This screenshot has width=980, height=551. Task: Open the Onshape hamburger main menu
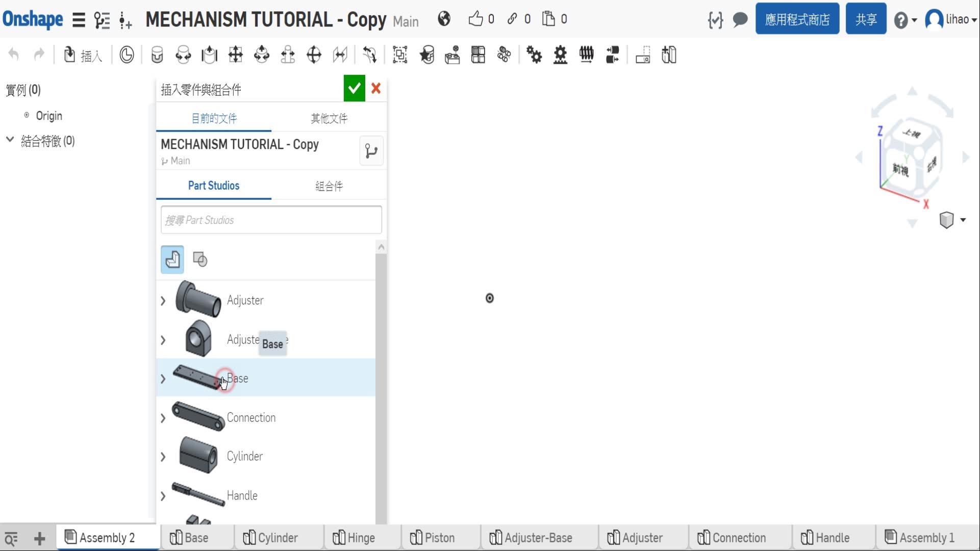pos(79,20)
